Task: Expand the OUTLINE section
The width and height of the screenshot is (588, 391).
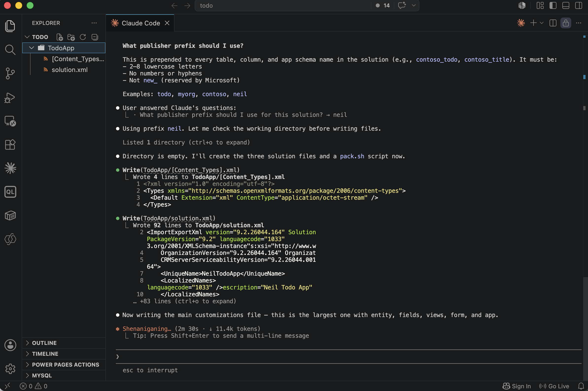Action: pos(64,343)
